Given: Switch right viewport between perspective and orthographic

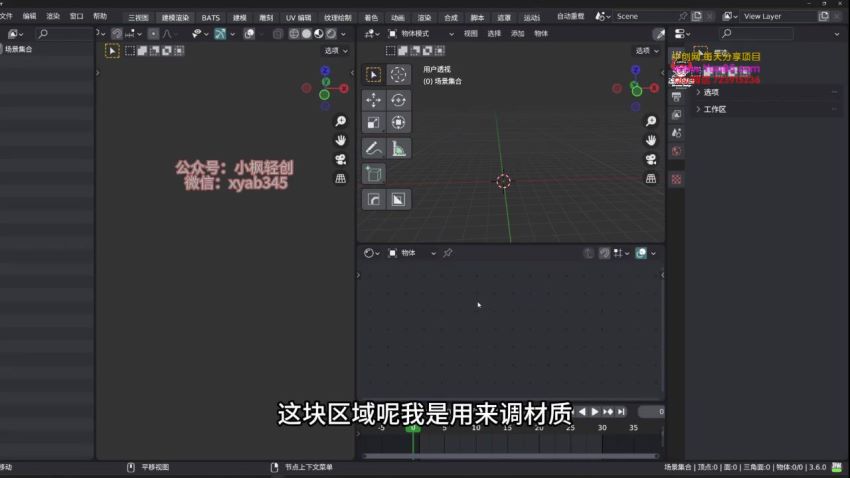Looking at the screenshot, I should click(x=651, y=177).
